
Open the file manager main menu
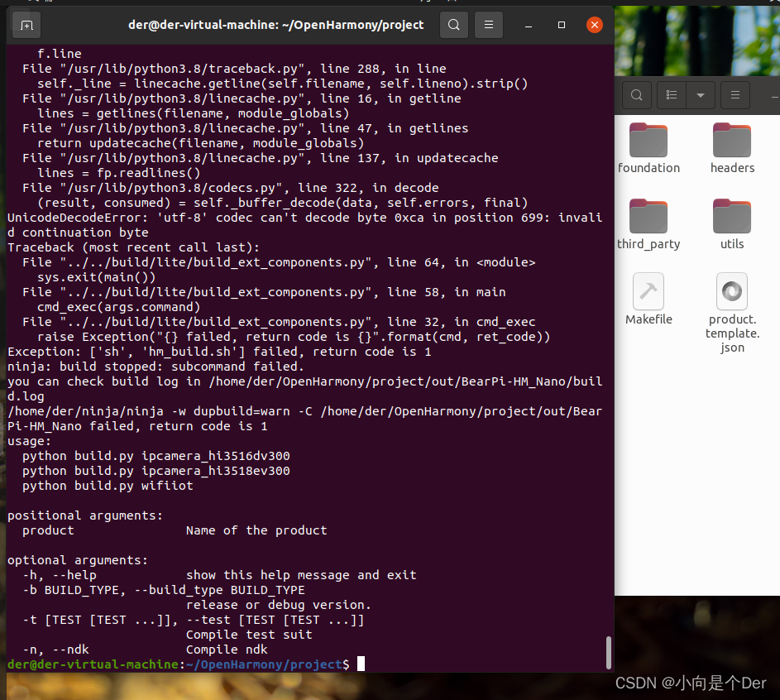click(735, 95)
